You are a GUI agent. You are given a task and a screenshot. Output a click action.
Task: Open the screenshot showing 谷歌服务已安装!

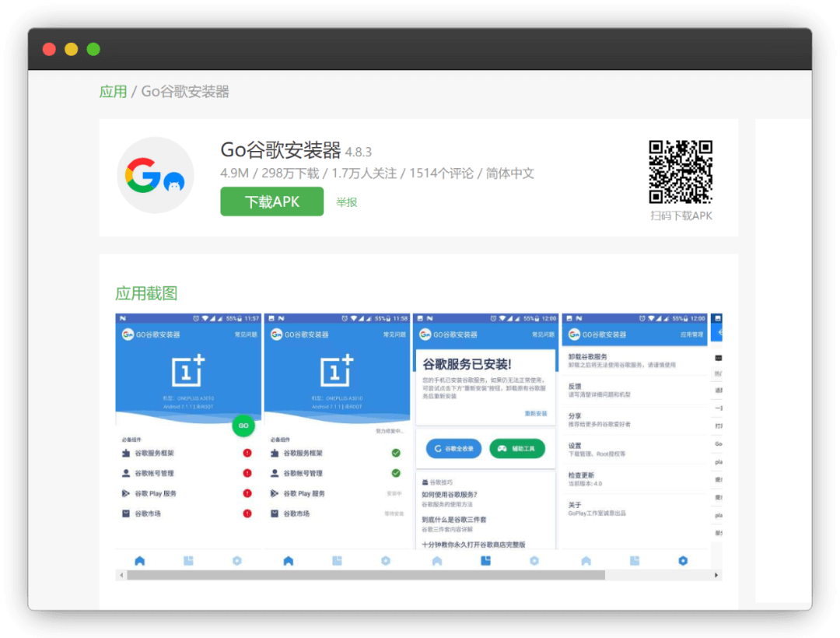pyautogui.click(x=486, y=443)
